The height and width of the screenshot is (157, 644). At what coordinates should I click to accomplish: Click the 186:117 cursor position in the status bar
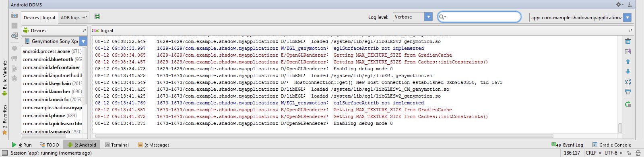coord(572,153)
